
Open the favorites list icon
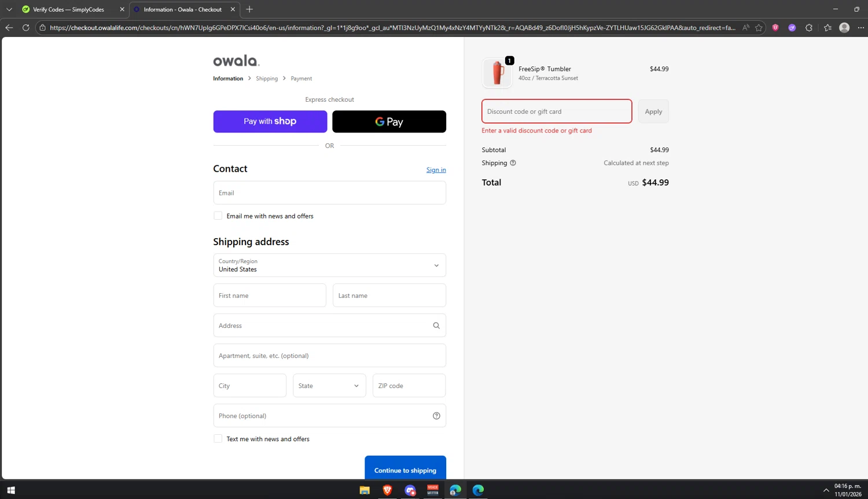coord(827,27)
